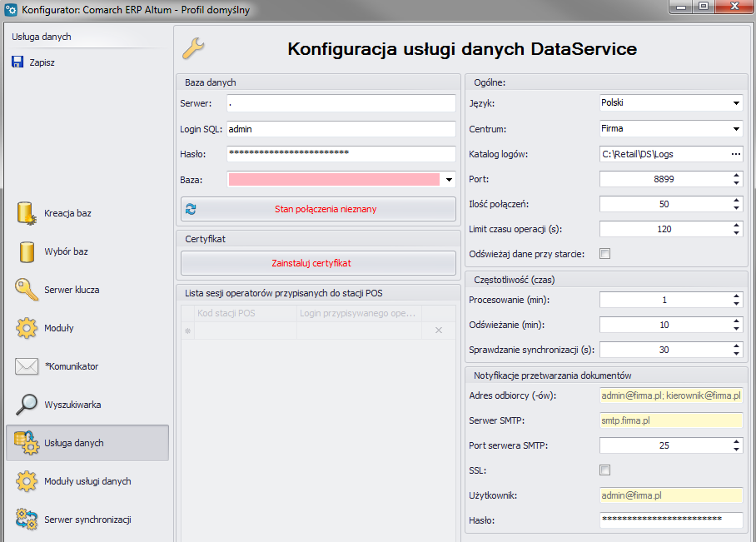Image resolution: width=756 pixels, height=542 pixels.
Task: Open Komunikator envelope icon
Action: pos(26,366)
